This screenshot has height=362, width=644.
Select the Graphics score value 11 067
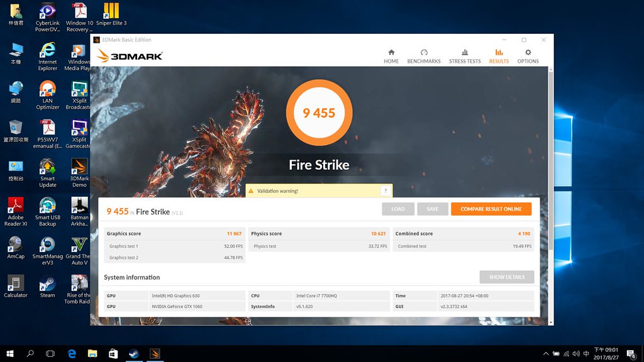(234, 234)
